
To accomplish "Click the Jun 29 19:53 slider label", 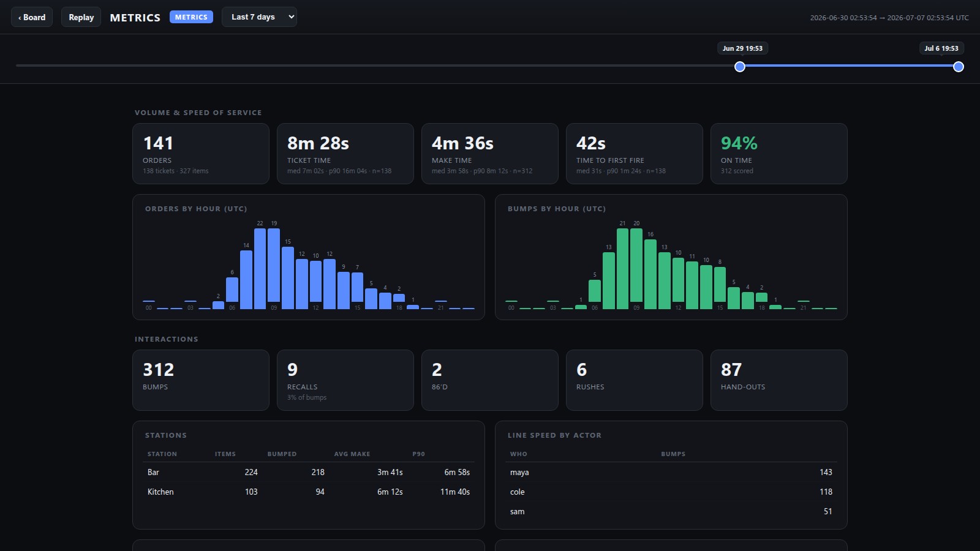I will [x=742, y=48].
